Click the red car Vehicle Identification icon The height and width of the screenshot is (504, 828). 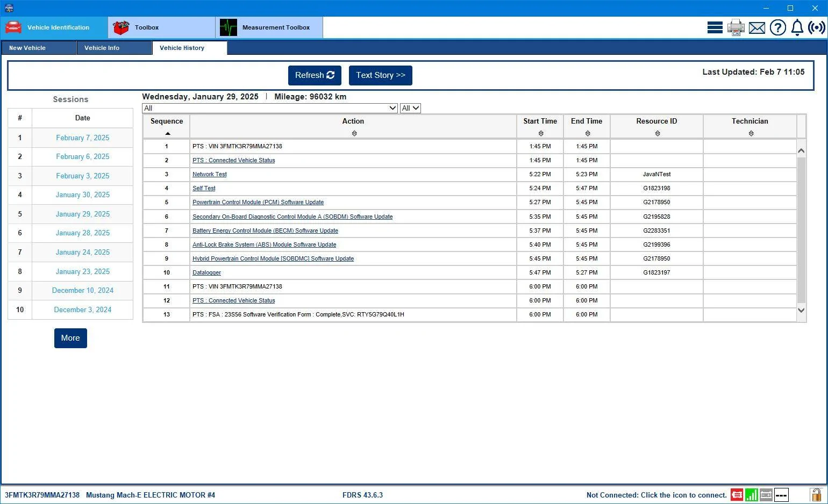coord(13,27)
